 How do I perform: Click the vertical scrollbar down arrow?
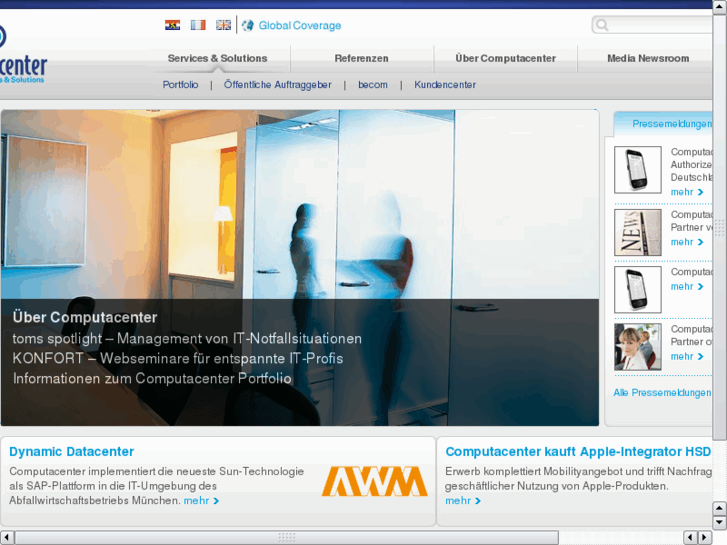pyautogui.click(x=720, y=523)
